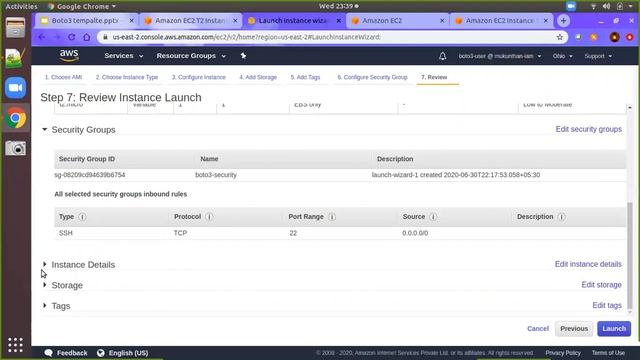Click info icon next to Description column
Screen dimensions: 640x360
561,217
